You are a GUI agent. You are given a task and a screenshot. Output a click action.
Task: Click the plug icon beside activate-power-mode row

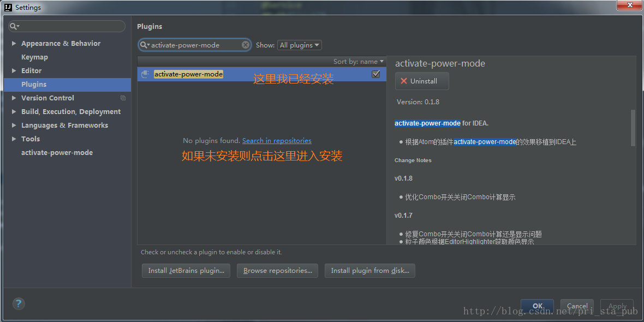(x=145, y=74)
